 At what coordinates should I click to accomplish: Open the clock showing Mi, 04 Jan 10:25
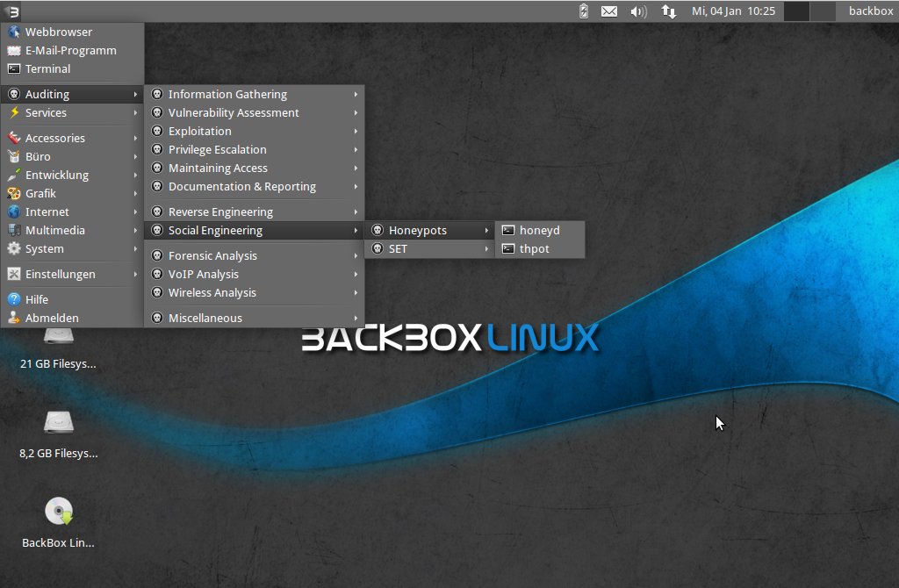733,11
